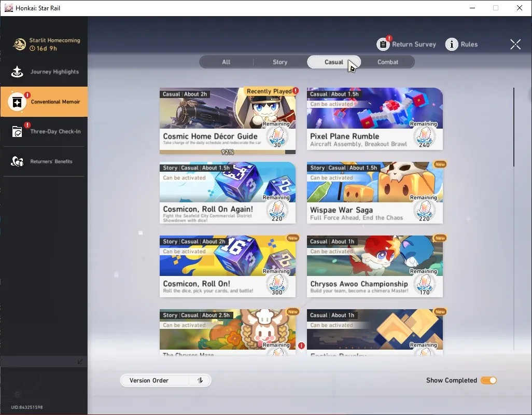Minimize the Honkai: Star Rail window
The image size is (532, 415).
click(x=472, y=8)
